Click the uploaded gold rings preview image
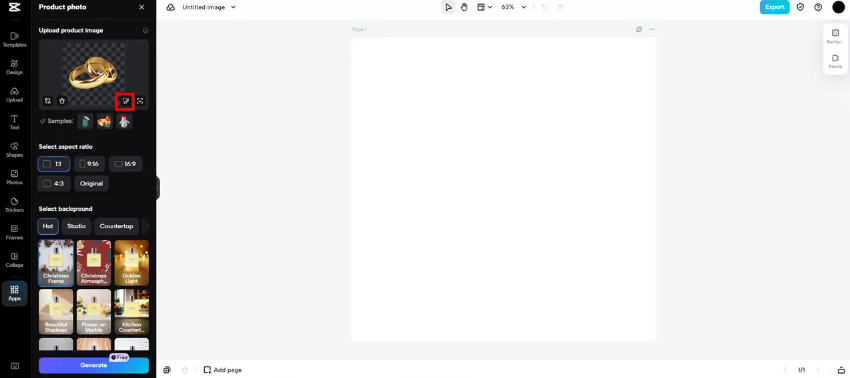 pos(93,73)
